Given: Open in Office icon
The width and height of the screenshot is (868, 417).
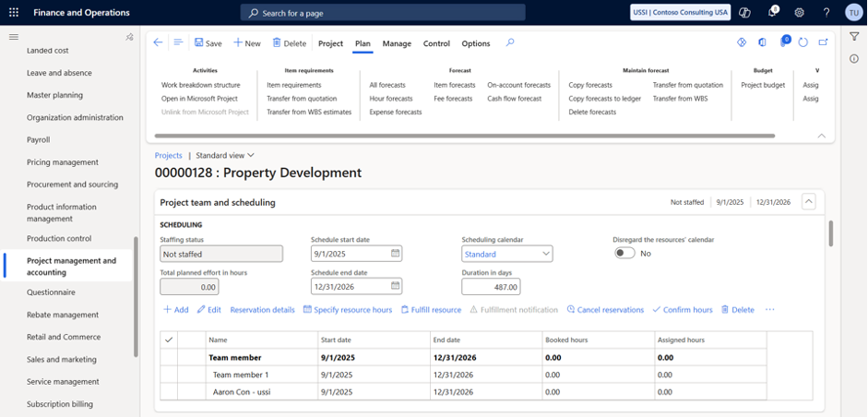Looking at the screenshot, I should (x=762, y=42).
